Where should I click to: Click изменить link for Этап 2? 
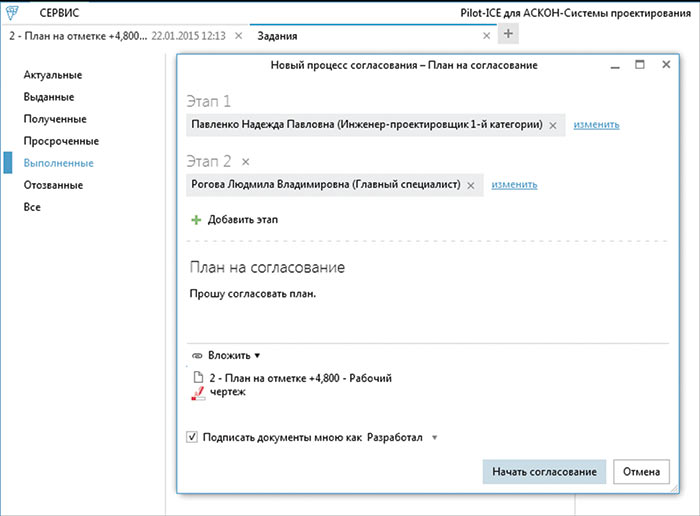(514, 184)
